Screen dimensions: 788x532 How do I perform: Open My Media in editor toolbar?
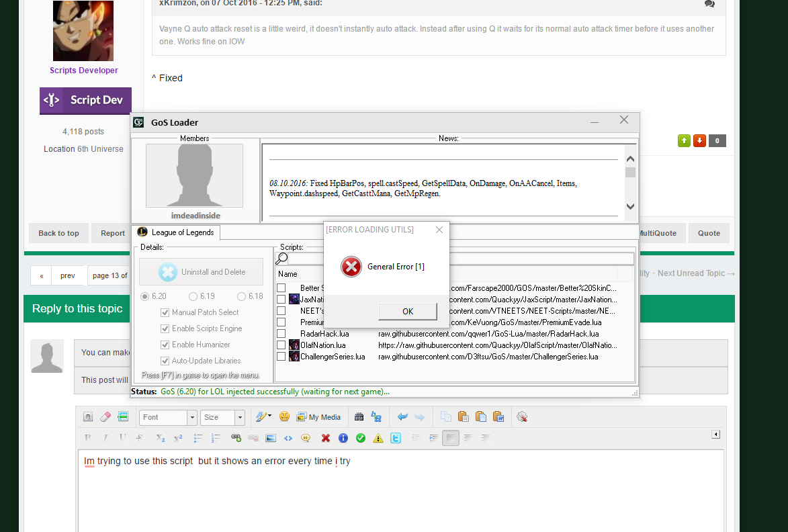click(x=318, y=417)
